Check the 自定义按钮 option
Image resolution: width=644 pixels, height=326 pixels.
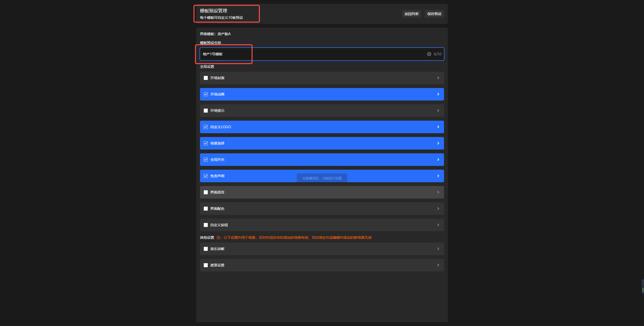click(206, 225)
